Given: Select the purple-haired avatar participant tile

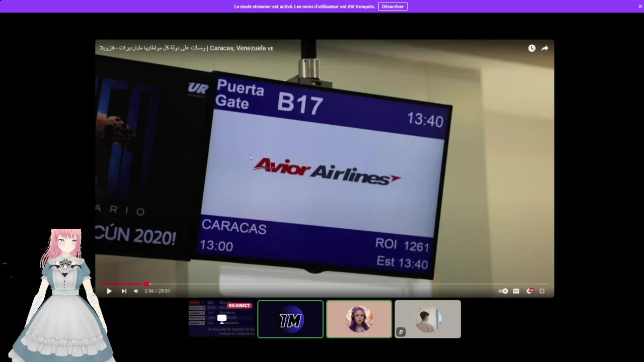Looking at the screenshot, I should click(359, 319).
